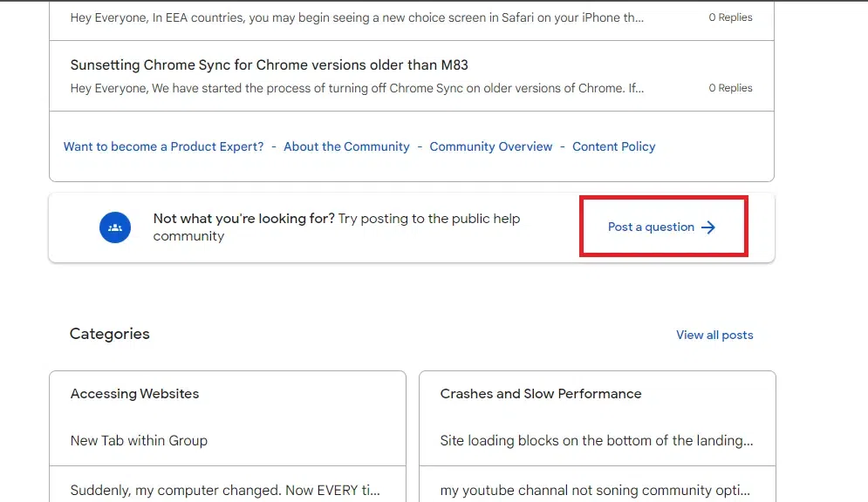Click View all posts
Viewport: 868px width, 502px height.
[x=714, y=335]
